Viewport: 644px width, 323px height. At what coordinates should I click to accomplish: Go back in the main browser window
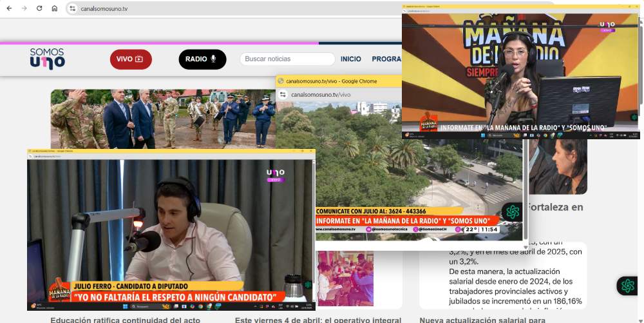[9, 8]
